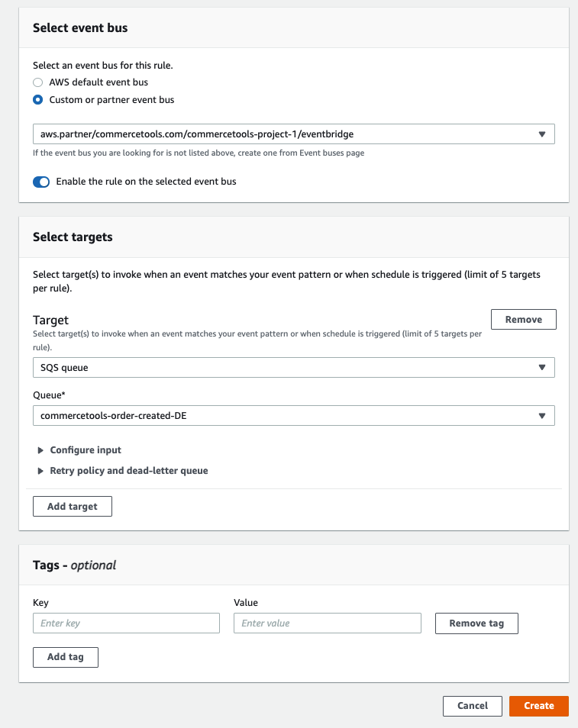Image resolution: width=578 pixels, height=728 pixels.
Task: Click the Select event bus heading
Action: (x=80, y=28)
